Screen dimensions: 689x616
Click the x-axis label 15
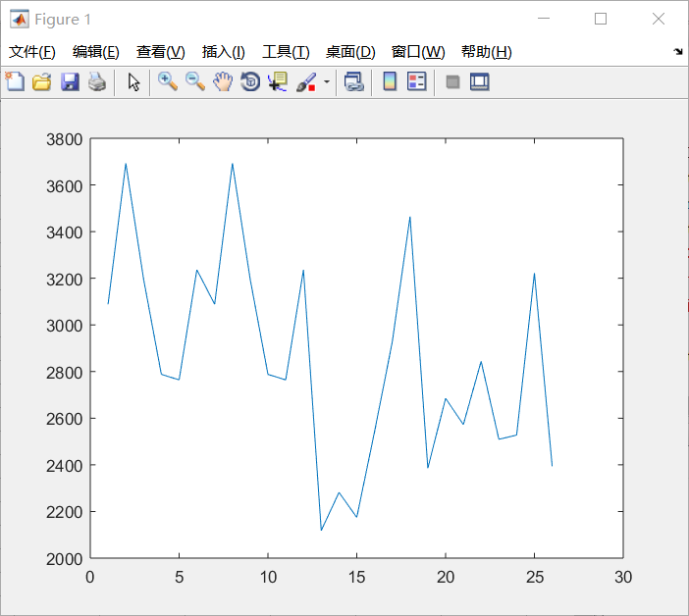pos(357,577)
